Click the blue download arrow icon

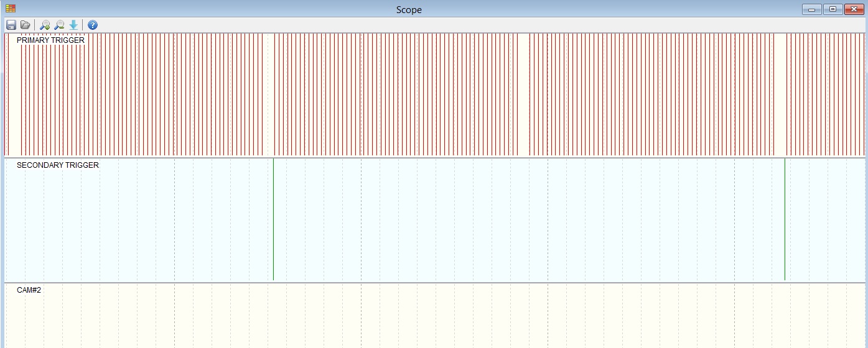pyautogui.click(x=73, y=25)
